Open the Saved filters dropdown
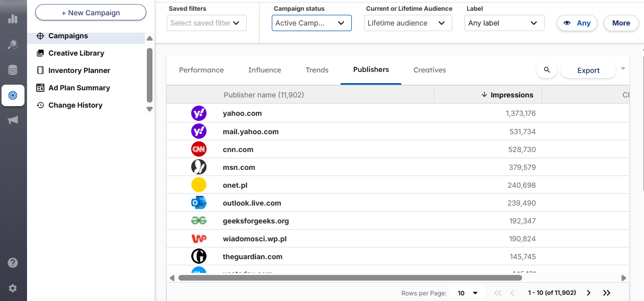 pyautogui.click(x=206, y=23)
